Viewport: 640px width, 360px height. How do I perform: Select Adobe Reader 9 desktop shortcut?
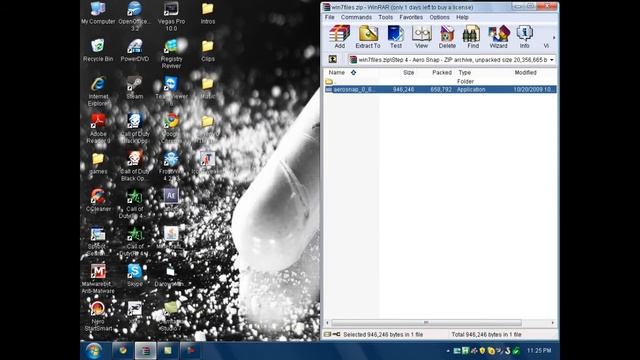click(98, 129)
